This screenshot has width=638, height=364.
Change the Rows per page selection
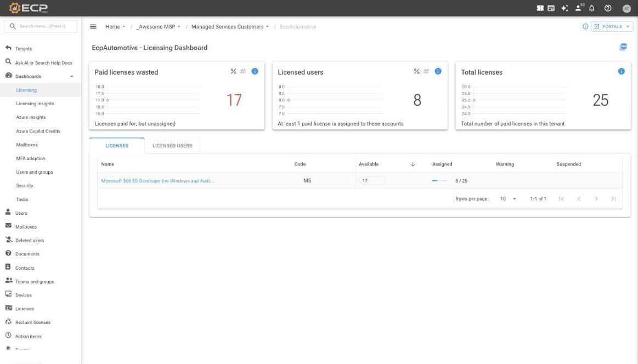508,198
